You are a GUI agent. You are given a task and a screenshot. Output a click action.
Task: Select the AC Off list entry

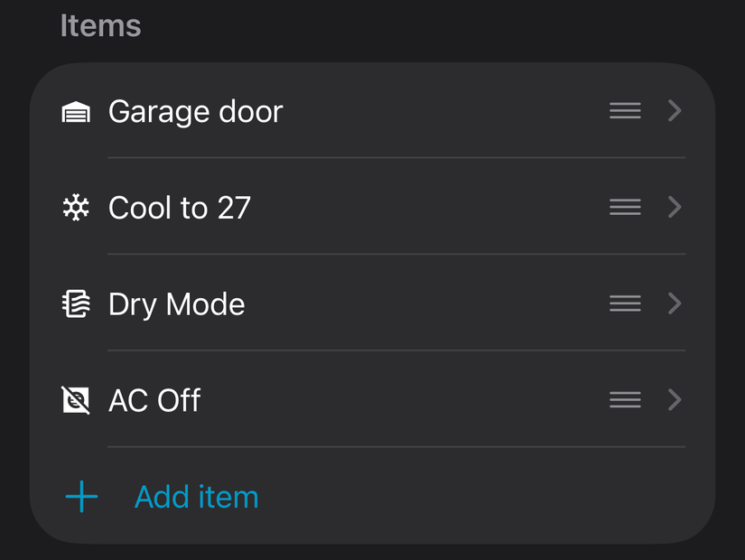(x=154, y=399)
